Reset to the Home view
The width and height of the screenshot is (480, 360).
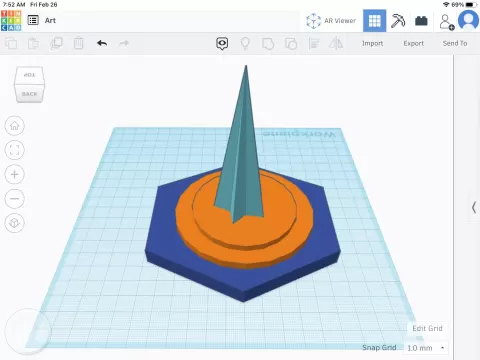(14, 126)
